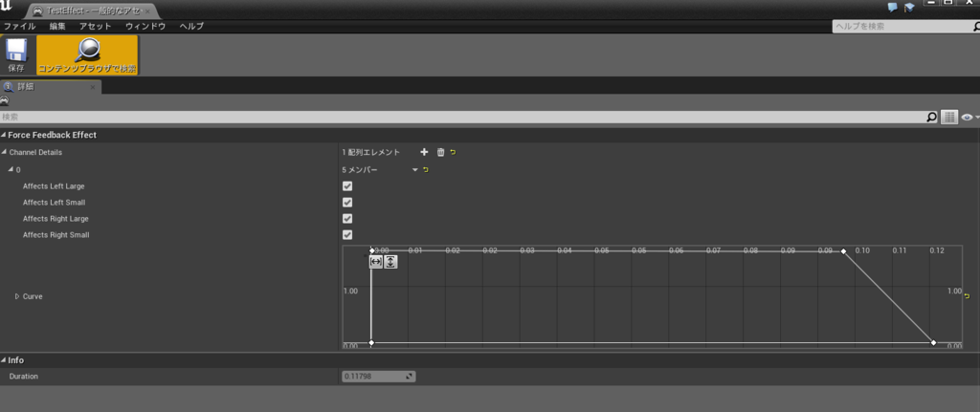Click the Affects Left Large label
980x412 pixels.
[x=54, y=186]
